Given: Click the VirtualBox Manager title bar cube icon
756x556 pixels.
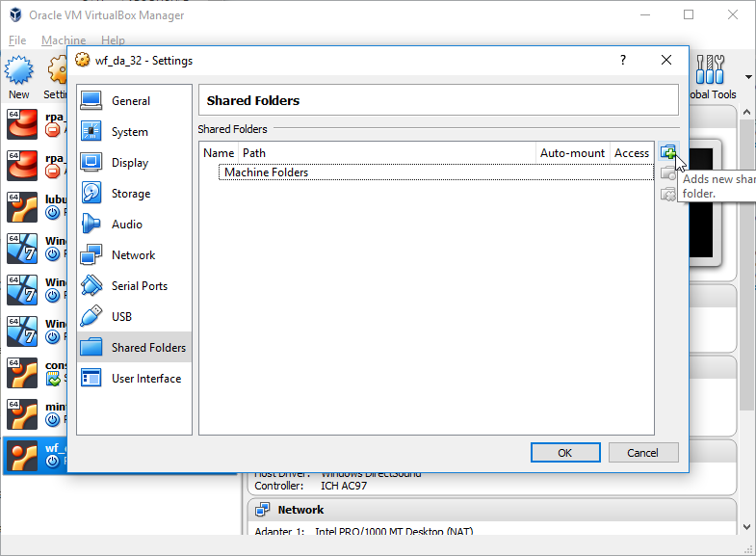Looking at the screenshot, I should 15,15.
